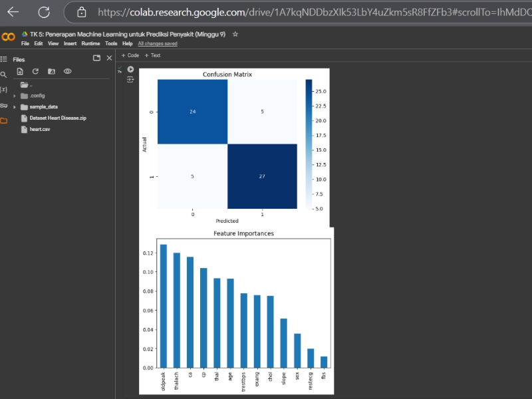Open the variables {x} panel icon

pyautogui.click(x=4, y=90)
